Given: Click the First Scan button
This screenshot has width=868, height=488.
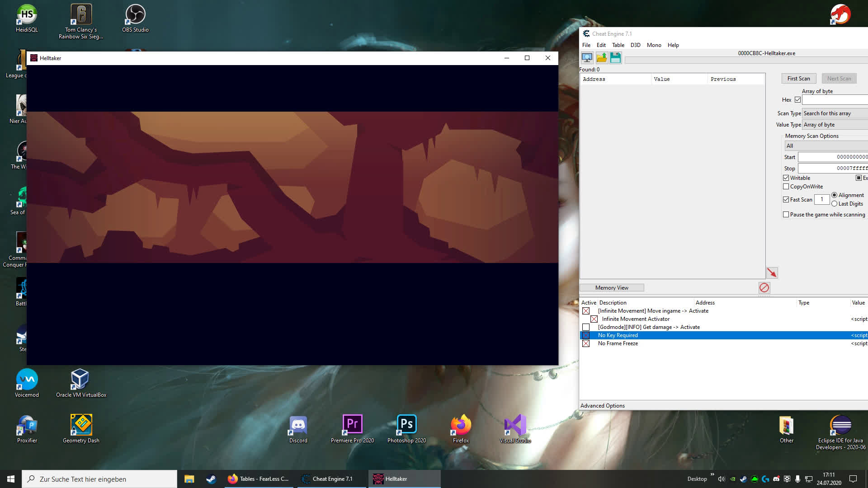Looking at the screenshot, I should pos(798,79).
